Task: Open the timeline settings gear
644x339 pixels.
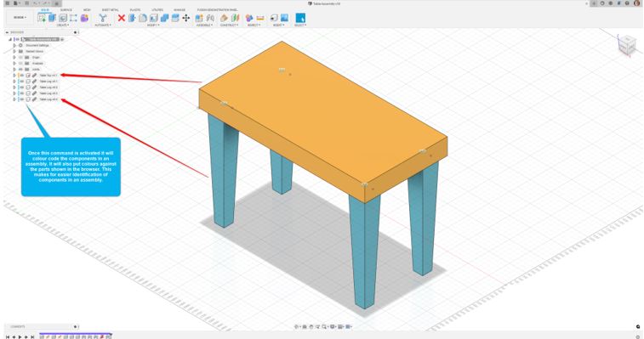Action: click(x=638, y=337)
